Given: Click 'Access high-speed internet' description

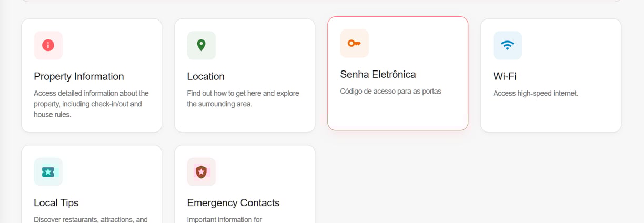Looking at the screenshot, I should 536,93.
